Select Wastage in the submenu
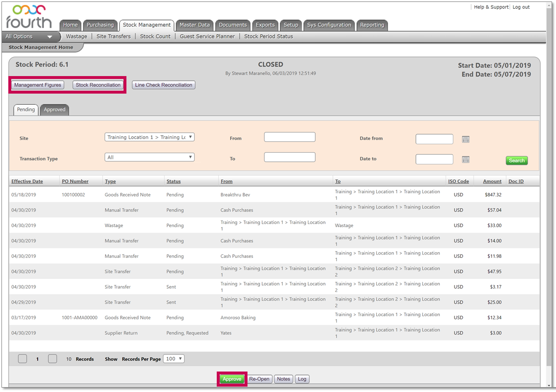Screen dimensions: 556x392 click(77, 37)
